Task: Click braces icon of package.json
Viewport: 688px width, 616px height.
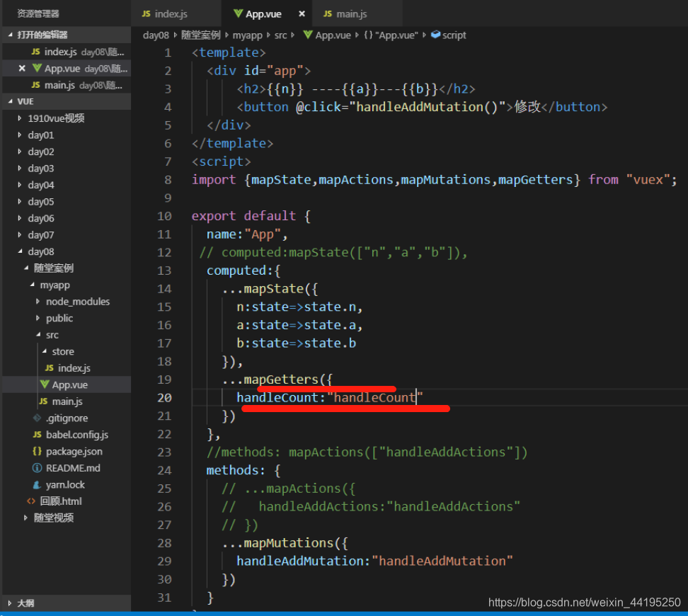Action: point(38,451)
